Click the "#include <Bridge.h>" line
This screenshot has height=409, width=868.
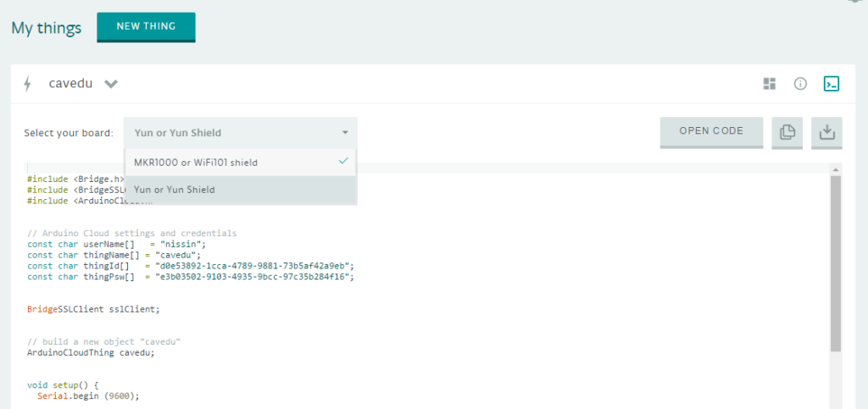click(75, 179)
